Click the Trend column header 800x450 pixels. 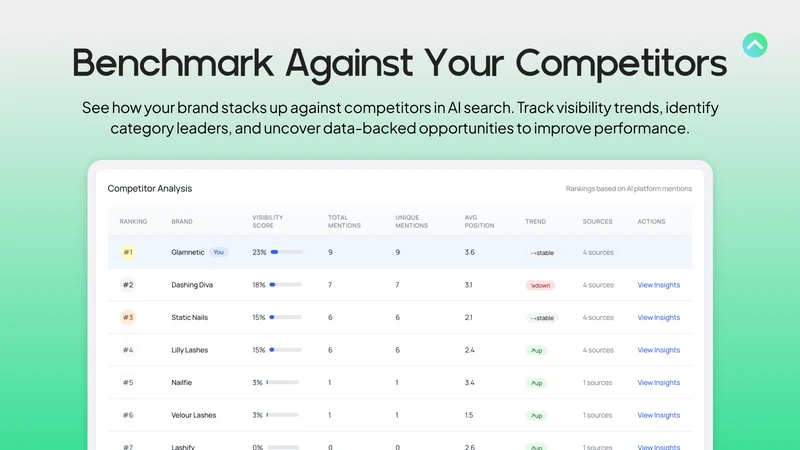(x=535, y=221)
